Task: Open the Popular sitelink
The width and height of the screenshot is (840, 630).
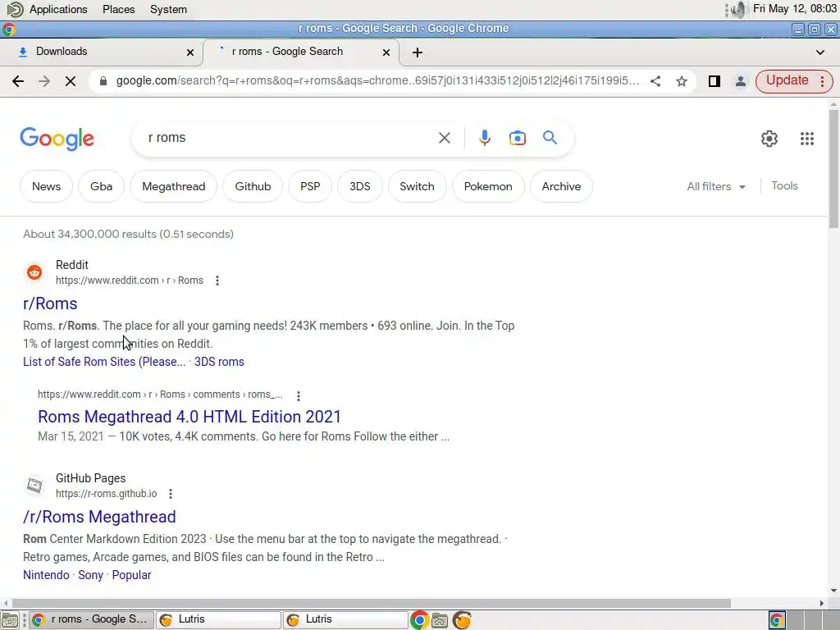Action: pos(131,575)
